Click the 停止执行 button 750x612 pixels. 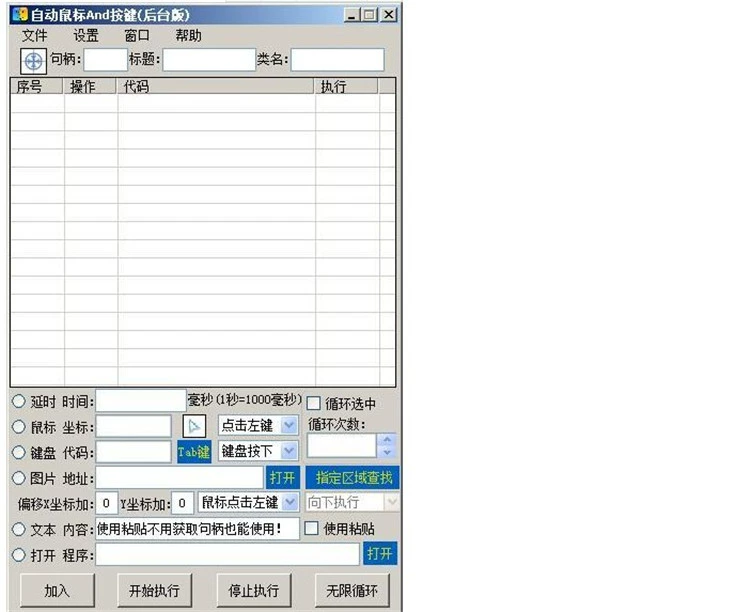coord(254,591)
